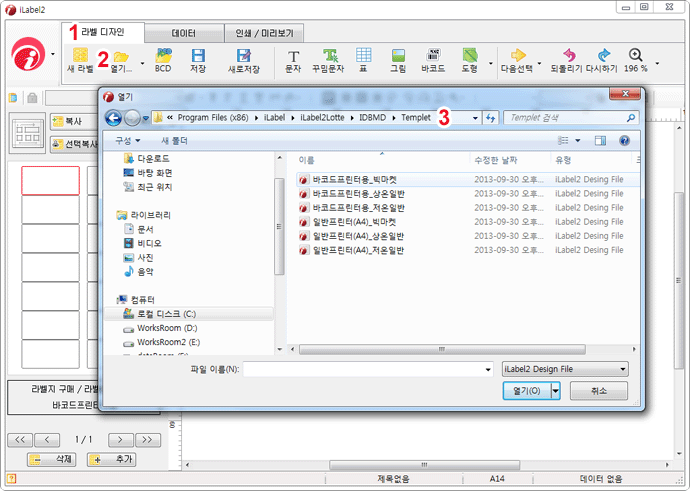Expand the 도형 shape dropdown arrow
The width and height of the screenshot is (690, 491).
(x=491, y=63)
